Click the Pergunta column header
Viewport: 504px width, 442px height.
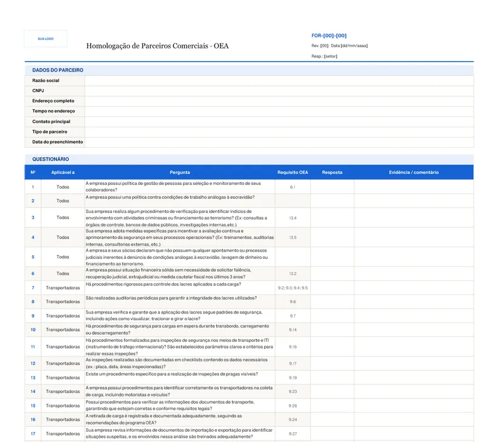pyautogui.click(x=180, y=172)
